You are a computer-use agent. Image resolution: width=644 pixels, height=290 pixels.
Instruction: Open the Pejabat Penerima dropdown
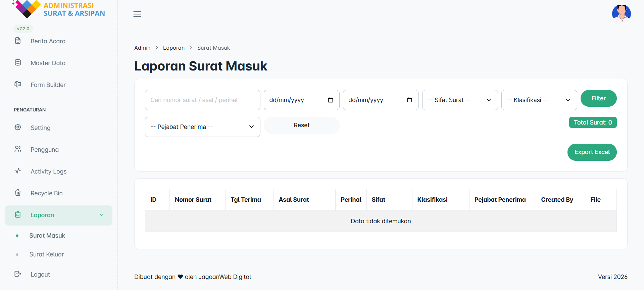pos(202,127)
